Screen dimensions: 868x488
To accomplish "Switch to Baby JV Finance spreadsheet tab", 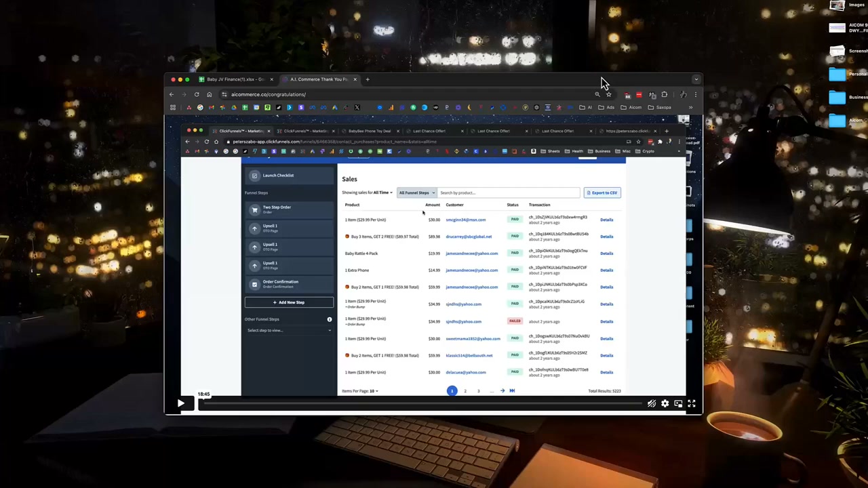I will click(235, 79).
